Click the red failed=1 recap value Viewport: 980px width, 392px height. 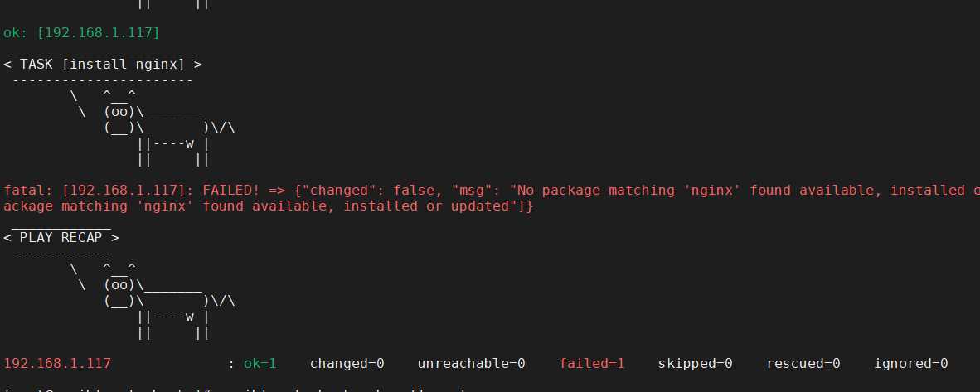591,364
